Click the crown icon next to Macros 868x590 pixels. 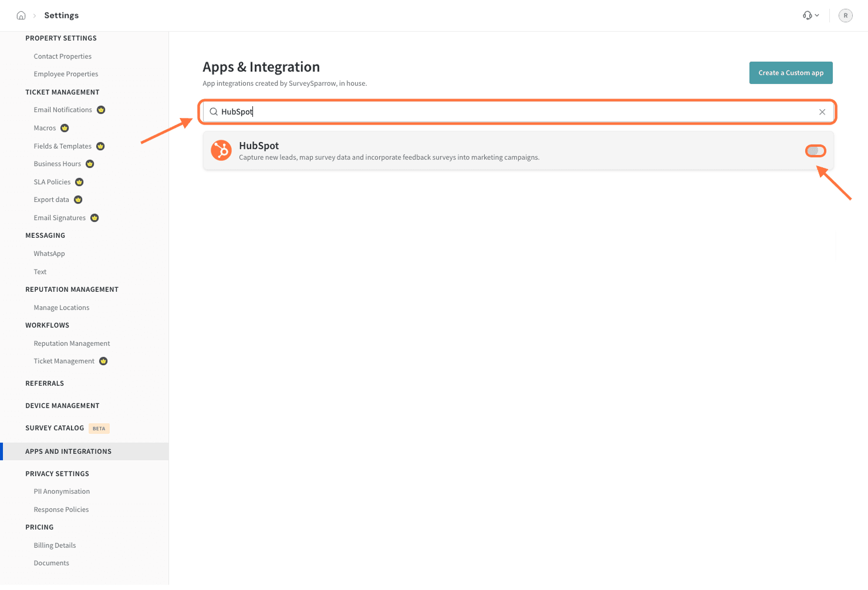coord(65,128)
